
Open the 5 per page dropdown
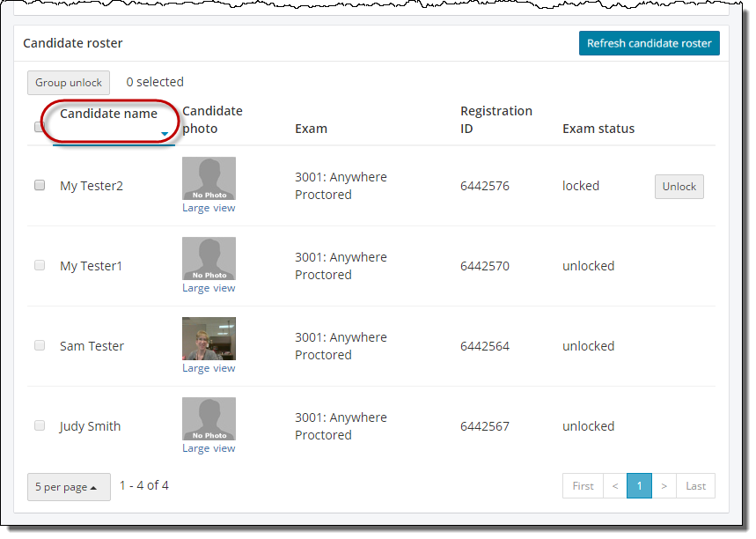pos(69,487)
